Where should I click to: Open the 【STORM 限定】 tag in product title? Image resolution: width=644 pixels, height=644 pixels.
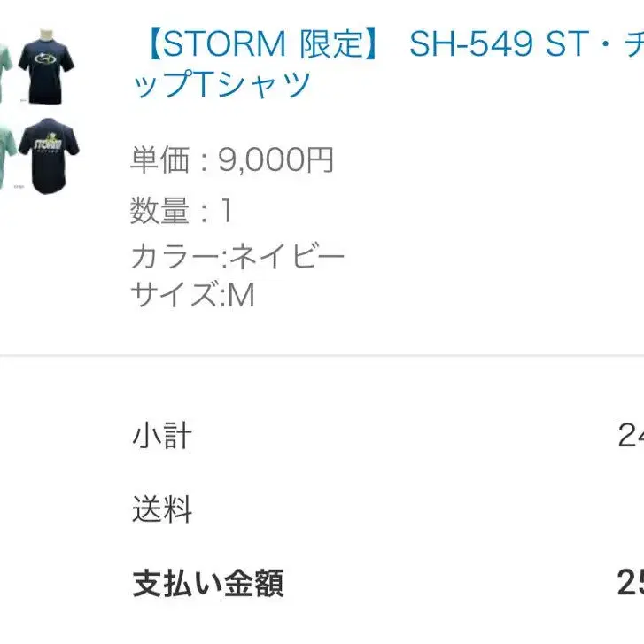tap(259, 43)
